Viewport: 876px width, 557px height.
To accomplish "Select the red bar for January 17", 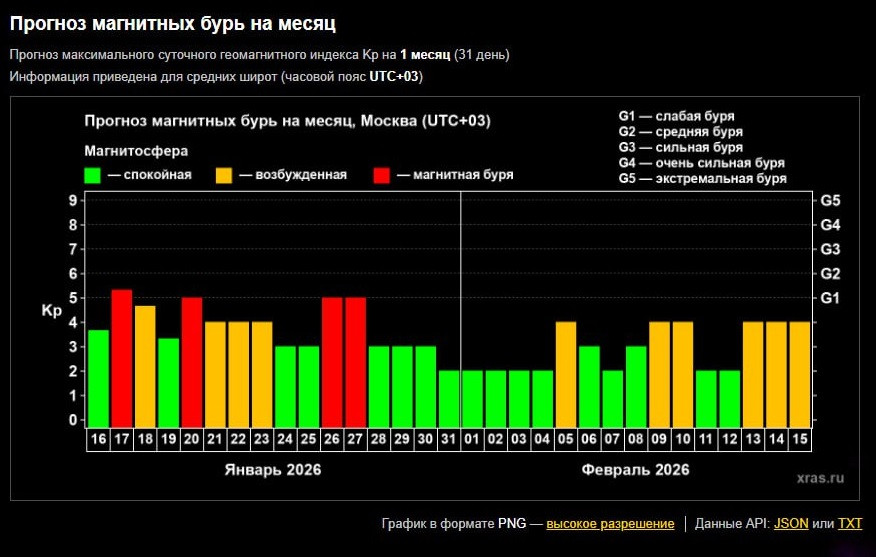I will 122,357.
